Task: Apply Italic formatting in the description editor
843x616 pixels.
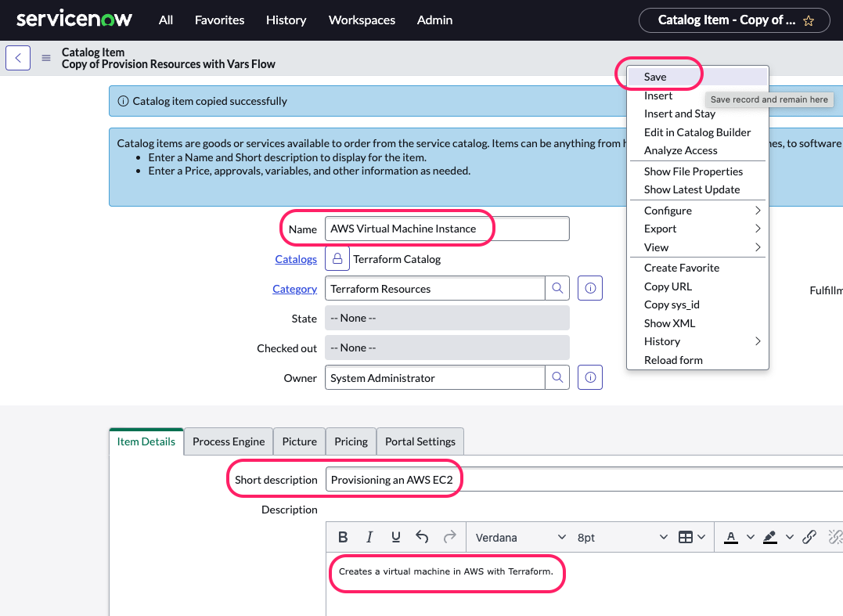Action: coord(369,537)
